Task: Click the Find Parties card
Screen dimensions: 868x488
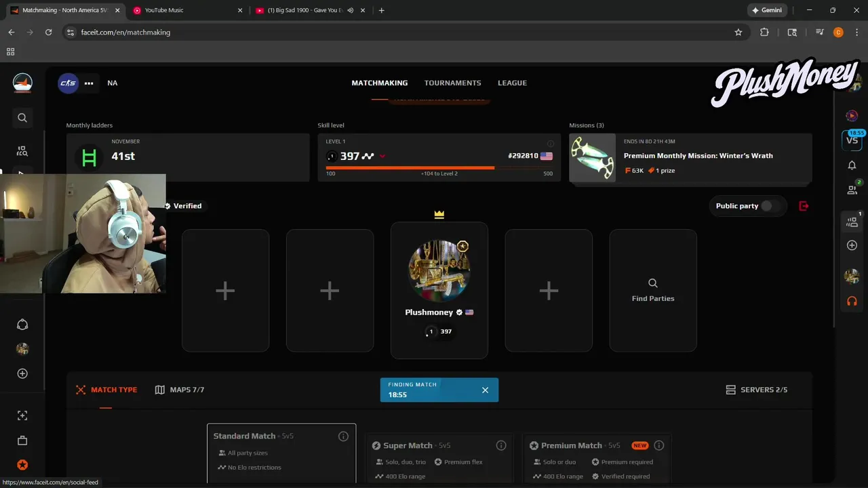Action: pos(653,290)
